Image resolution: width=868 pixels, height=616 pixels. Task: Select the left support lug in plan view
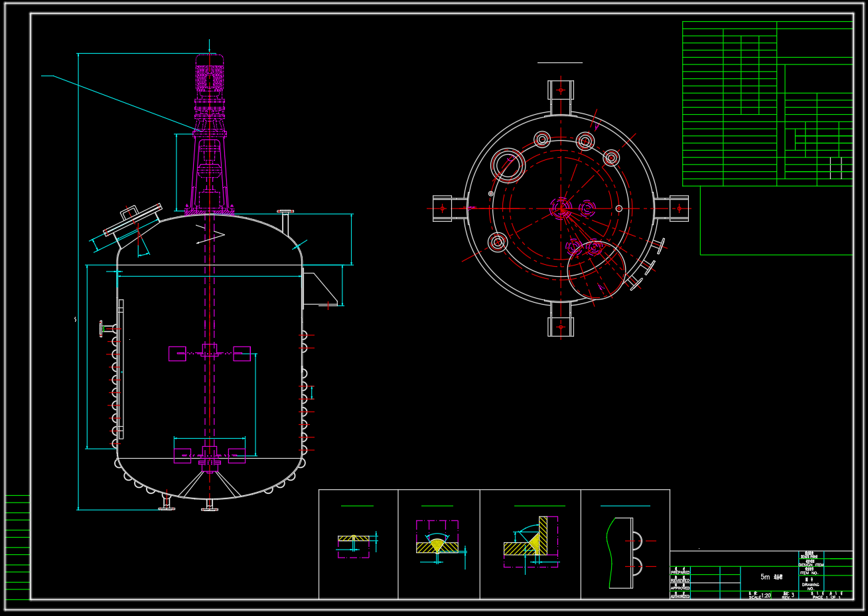point(443,208)
